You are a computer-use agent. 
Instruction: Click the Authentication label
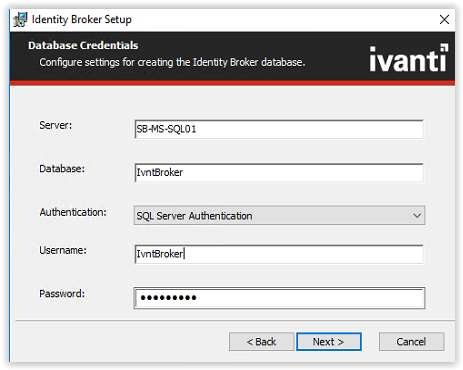(x=73, y=212)
